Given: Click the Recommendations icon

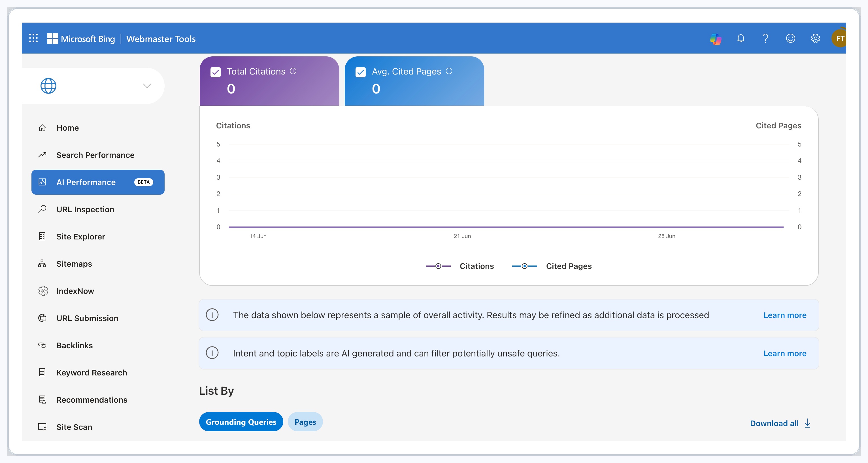Looking at the screenshot, I should (x=42, y=400).
